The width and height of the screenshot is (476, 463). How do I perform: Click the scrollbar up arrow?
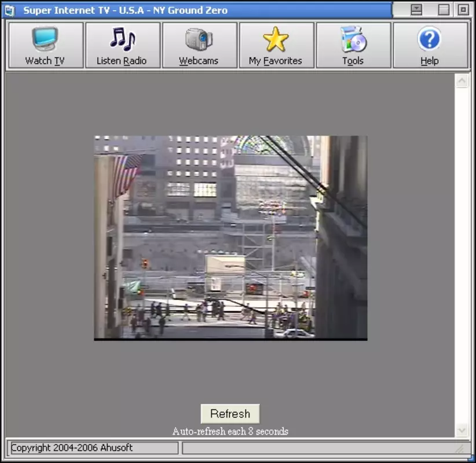point(462,81)
